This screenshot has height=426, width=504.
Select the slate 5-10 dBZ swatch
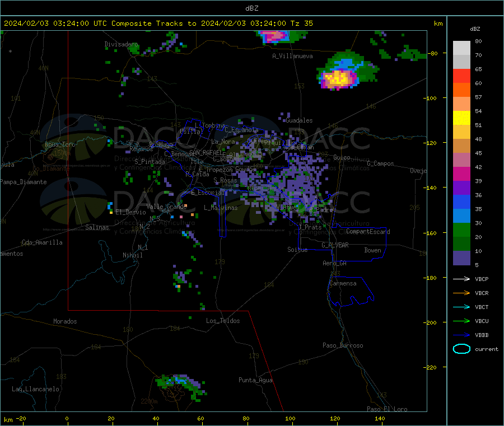point(461,258)
